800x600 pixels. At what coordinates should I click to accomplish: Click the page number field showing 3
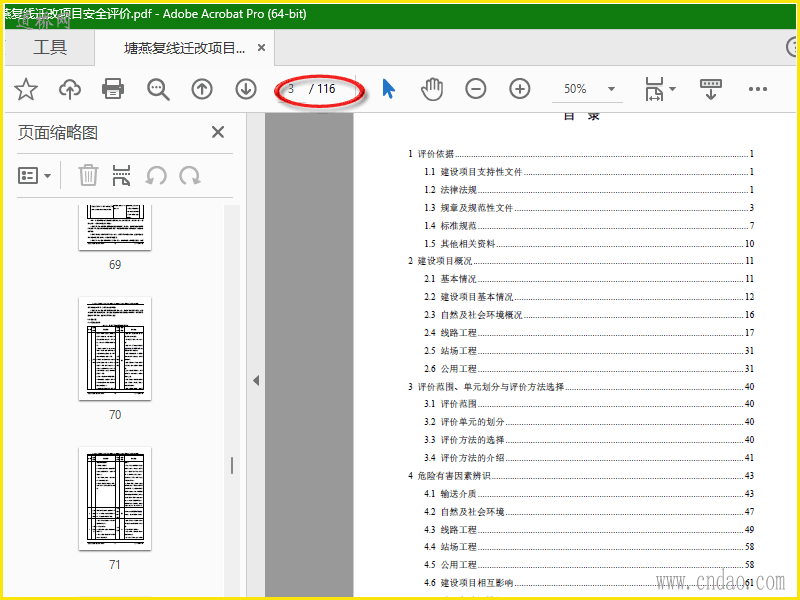point(291,89)
